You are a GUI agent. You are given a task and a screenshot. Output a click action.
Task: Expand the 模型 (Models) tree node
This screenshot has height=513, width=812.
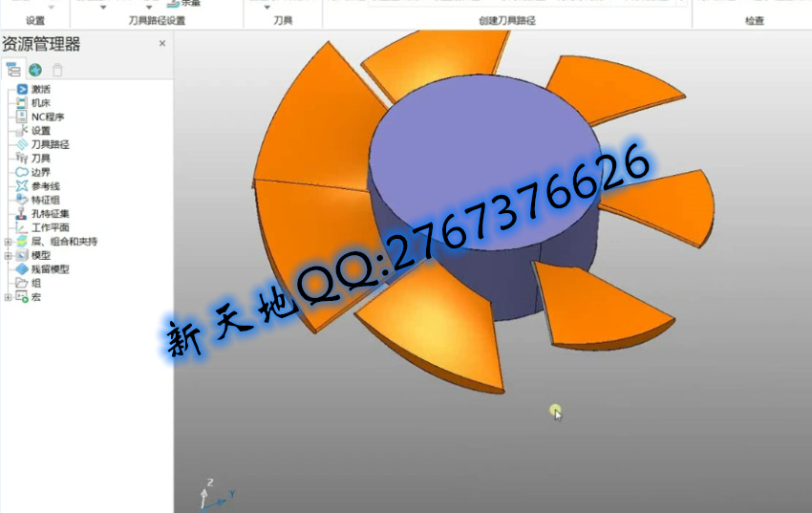pos(8,256)
